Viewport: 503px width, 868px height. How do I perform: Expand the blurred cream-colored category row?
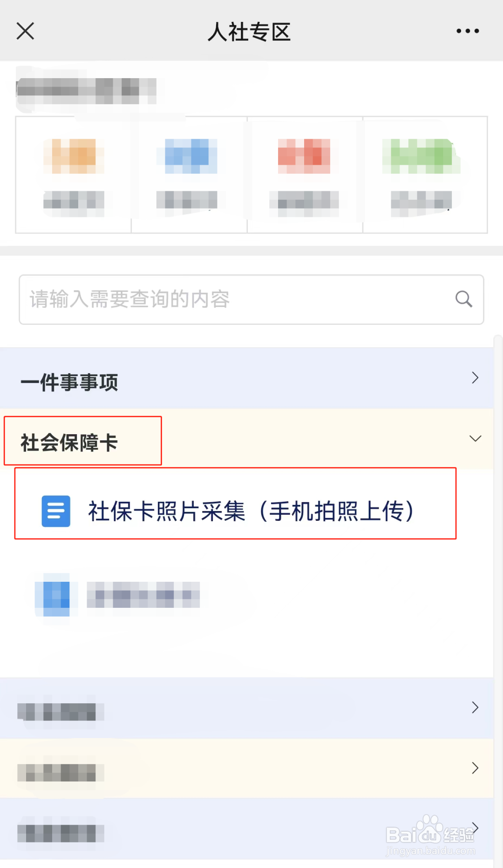pos(247,768)
